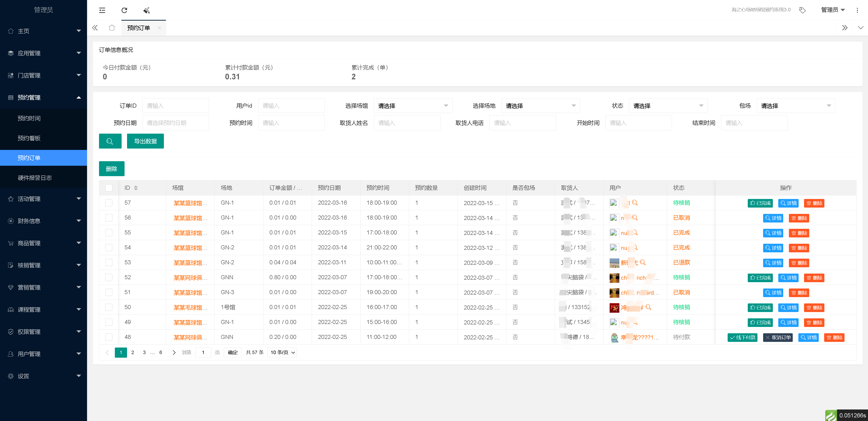Click the tag icon in header
Screen dimensions: 868x421
802,10
